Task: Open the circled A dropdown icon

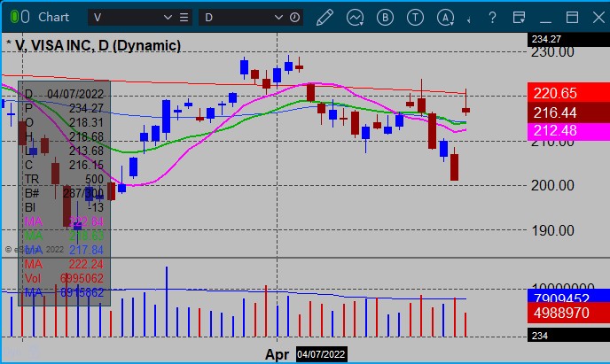Action: [x=445, y=18]
